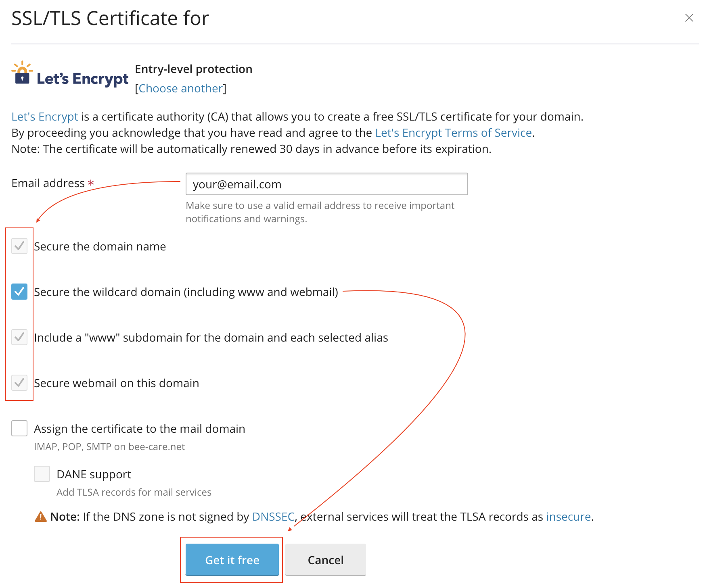703x588 pixels.
Task: Click the Choose another link
Action: point(181,88)
